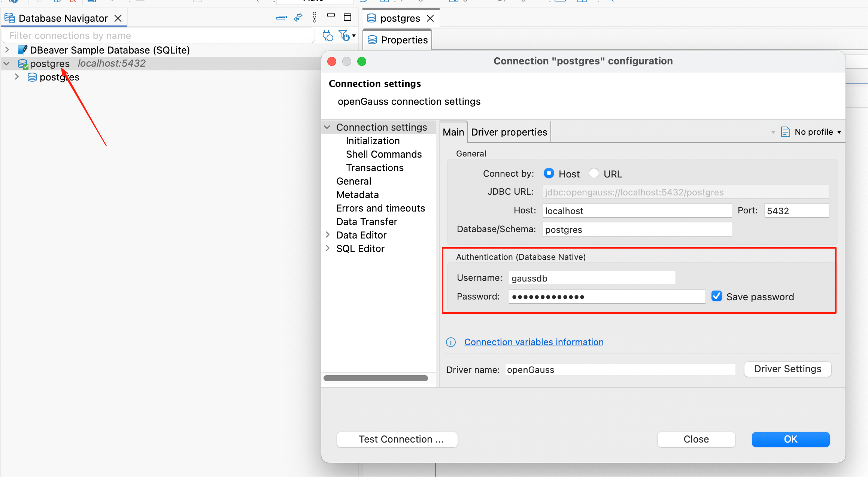Image resolution: width=868 pixels, height=477 pixels.
Task: Click the Link with Editor arrows icon
Action: click(298, 18)
